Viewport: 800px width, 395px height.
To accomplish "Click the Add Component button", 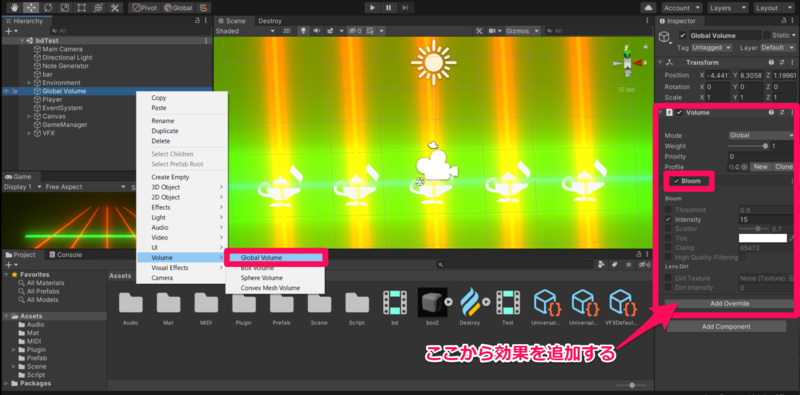I will (x=727, y=327).
